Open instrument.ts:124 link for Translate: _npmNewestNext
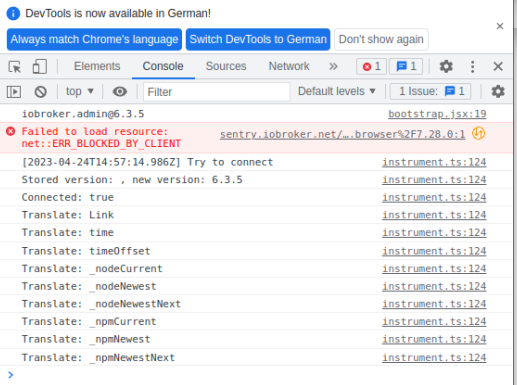The width and height of the screenshot is (517, 385). pyautogui.click(x=434, y=358)
